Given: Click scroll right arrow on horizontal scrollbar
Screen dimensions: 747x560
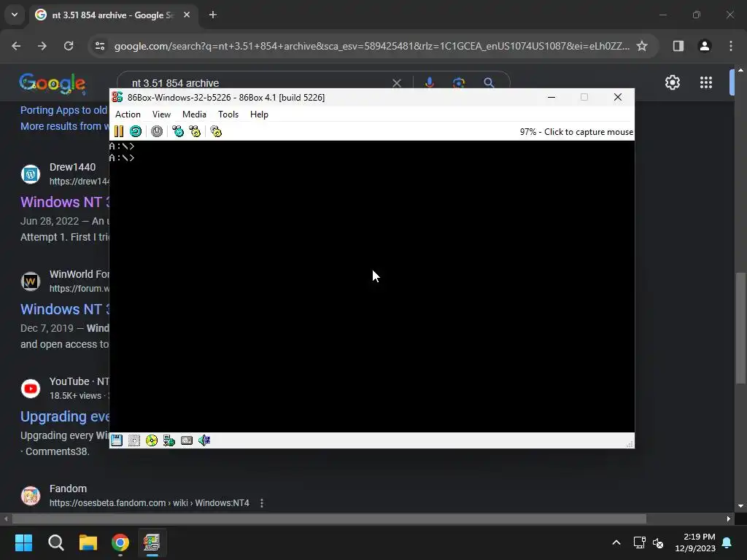Looking at the screenshot, I should [729, 518].
